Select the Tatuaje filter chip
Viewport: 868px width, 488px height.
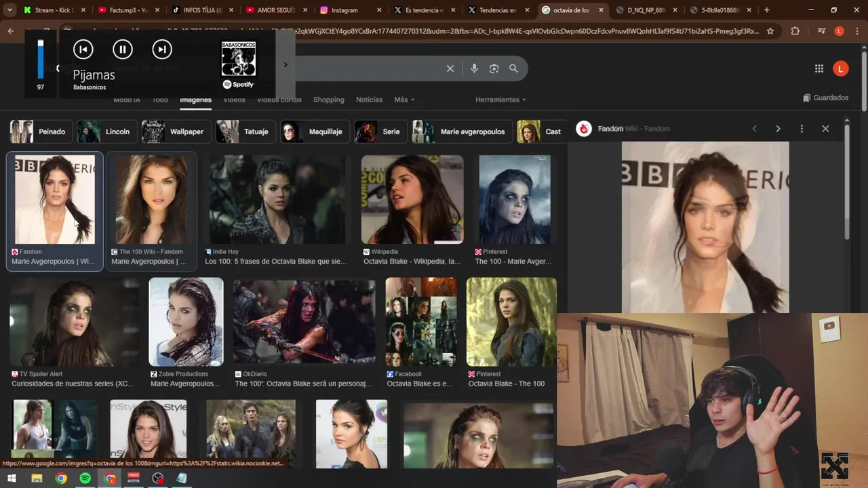245,131
